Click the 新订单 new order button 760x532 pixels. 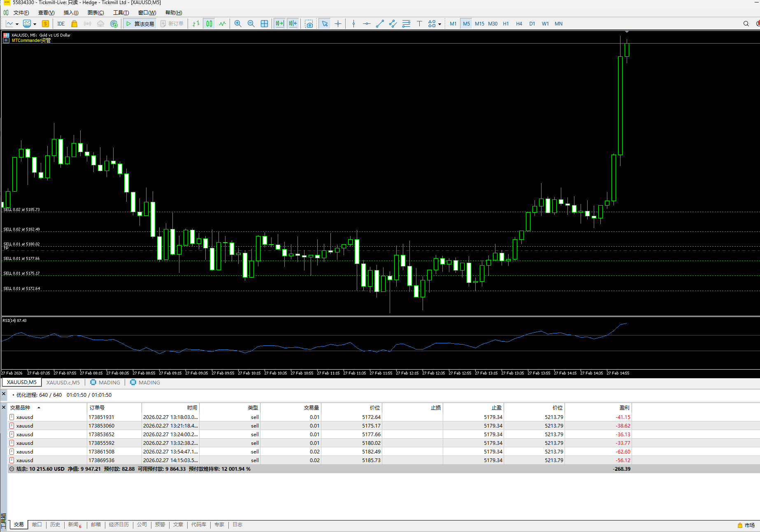click(x=172, y=24)
